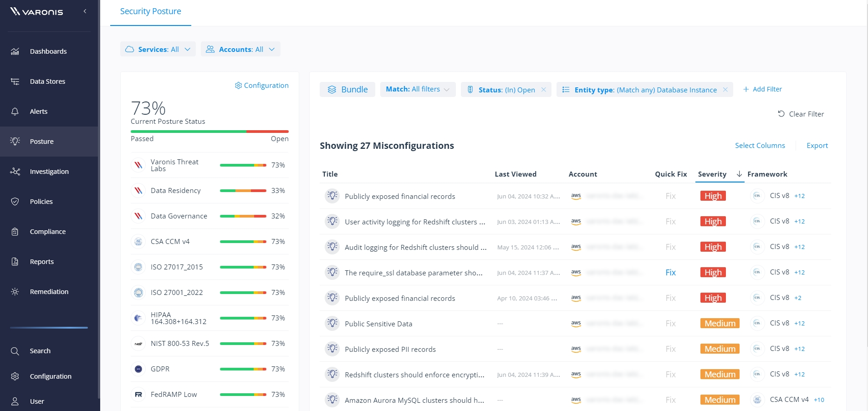
Task: Open the Audit logging for Redshift clusters row
Action: [x=575, y=247]
